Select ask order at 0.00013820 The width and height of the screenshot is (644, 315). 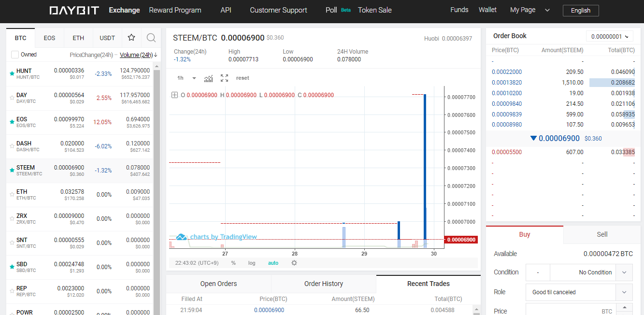(x=563, y=83)
